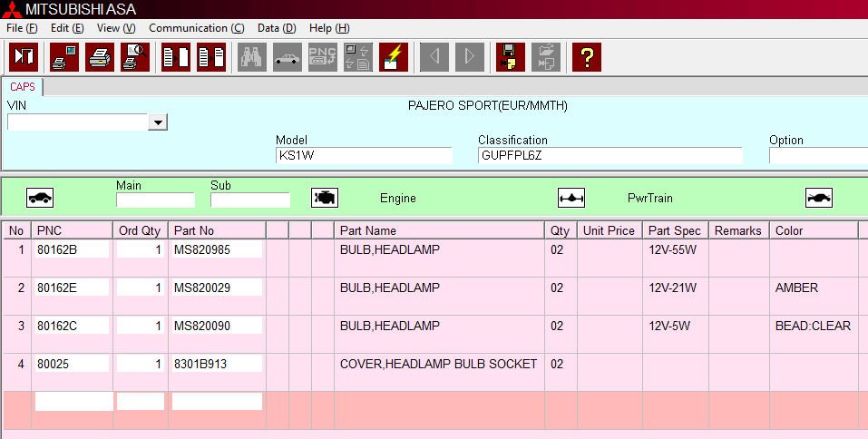
Task: Open print preview with magnifier icon
Action: (x=135, y=56)
